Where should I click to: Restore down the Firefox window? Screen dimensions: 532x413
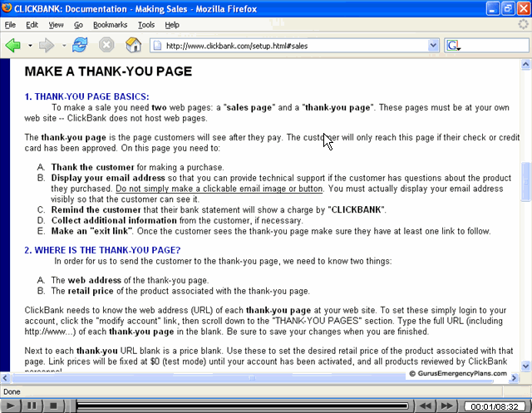tap(508, 8)
